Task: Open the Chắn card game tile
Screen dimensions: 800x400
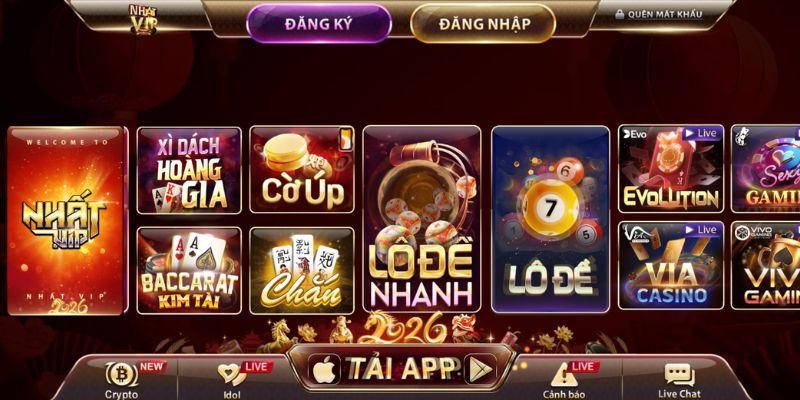Action: point(302,270)
